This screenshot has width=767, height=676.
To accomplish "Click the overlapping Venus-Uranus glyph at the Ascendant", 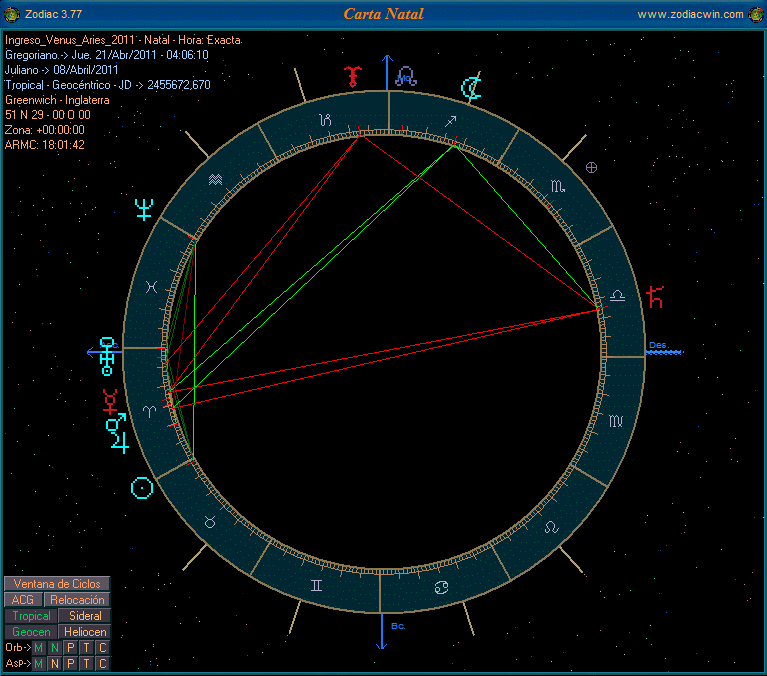I will [107, 356].
